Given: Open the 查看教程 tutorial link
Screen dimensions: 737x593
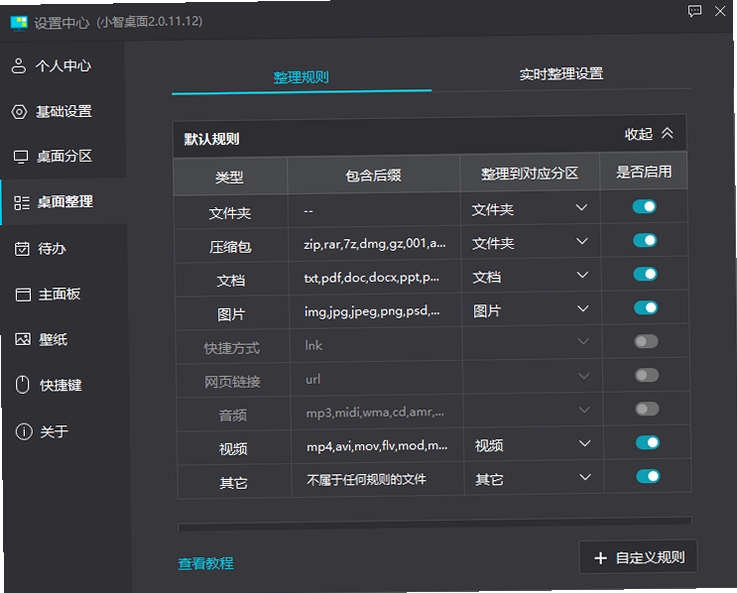Looking at the screenshot, I should coord(205,563).
